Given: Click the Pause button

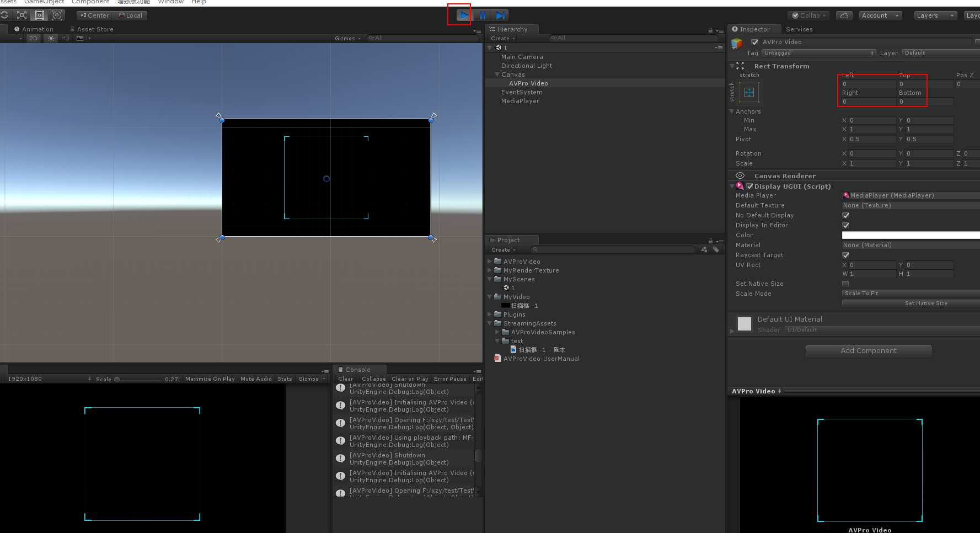Looking at the screenshot, I should tap(482, 15).
